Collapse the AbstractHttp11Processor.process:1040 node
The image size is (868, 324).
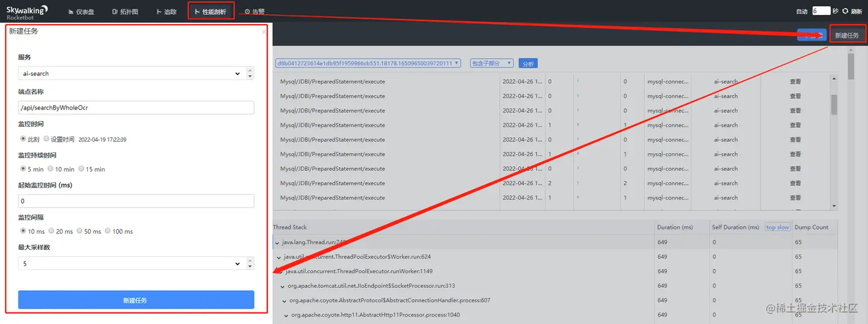pyautogui.click(x=286, y=315)
